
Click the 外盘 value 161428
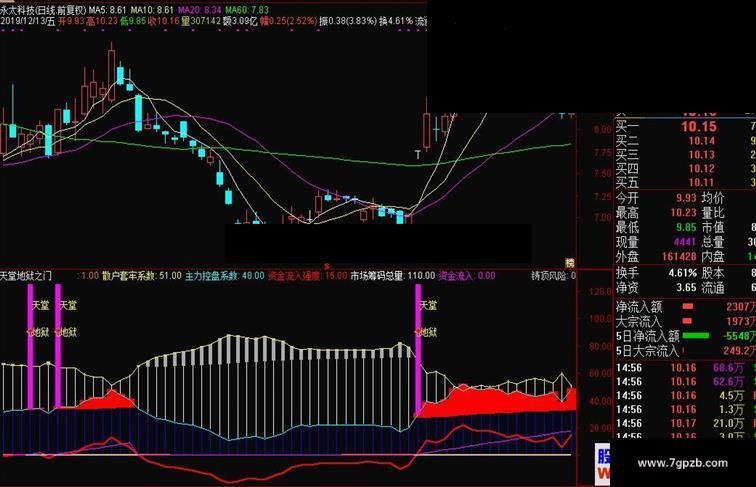[x=679, y=257]
